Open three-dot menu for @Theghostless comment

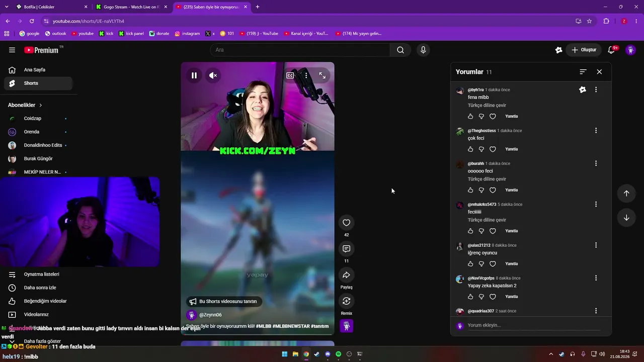coord(596,131)
